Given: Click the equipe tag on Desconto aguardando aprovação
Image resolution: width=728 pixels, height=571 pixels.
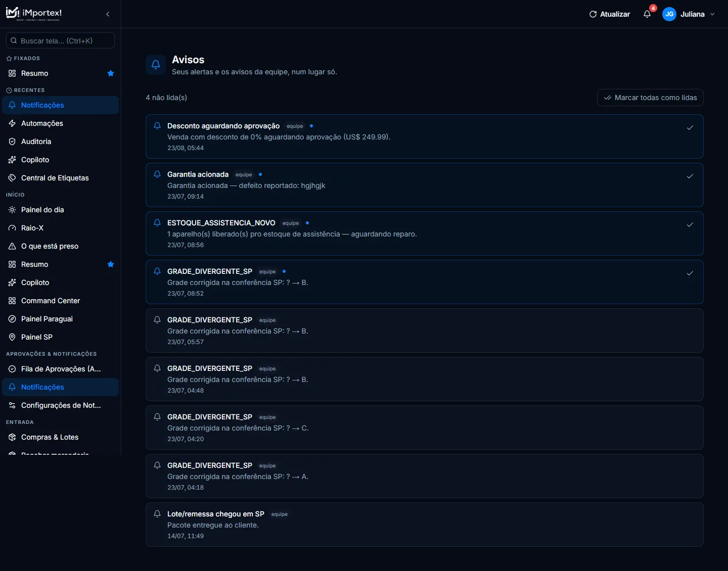Looking at the screenshot, I should click(295, 126).
